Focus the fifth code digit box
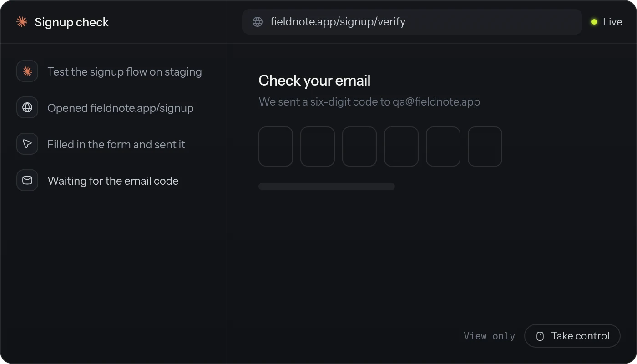Screen dimensions: 637x364 tap(443, 147)
